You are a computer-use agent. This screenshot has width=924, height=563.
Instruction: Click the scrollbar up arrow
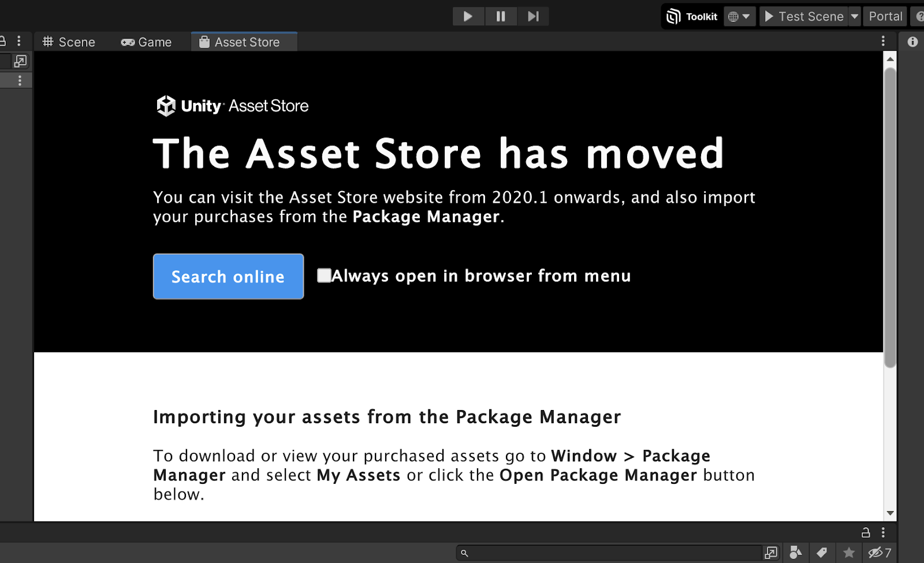pos(890,59)
